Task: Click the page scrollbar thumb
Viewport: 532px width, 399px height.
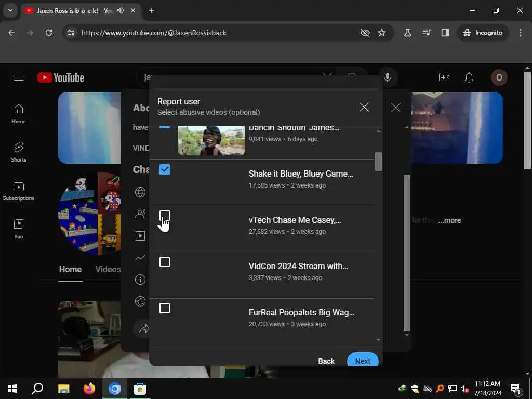Action: 528,121
